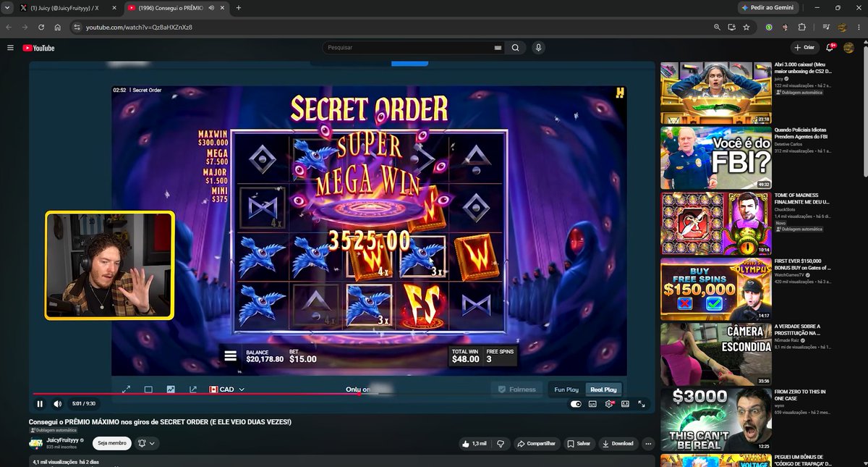
Task: Start voice search with microphone icon
Action: [x=538, y=48]
